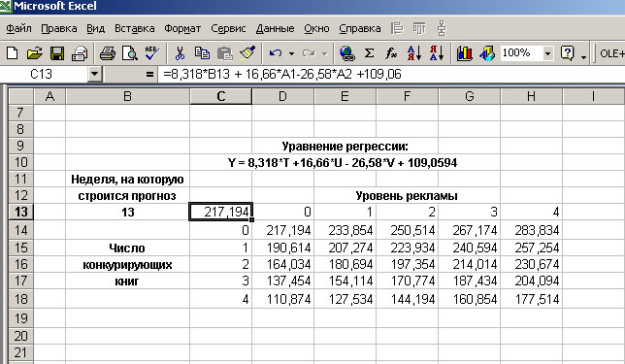Image resolution: width=625 pixels, height=364 pixels.
Task: Click the equals Edit Formula button
Action: pos(149,74)
